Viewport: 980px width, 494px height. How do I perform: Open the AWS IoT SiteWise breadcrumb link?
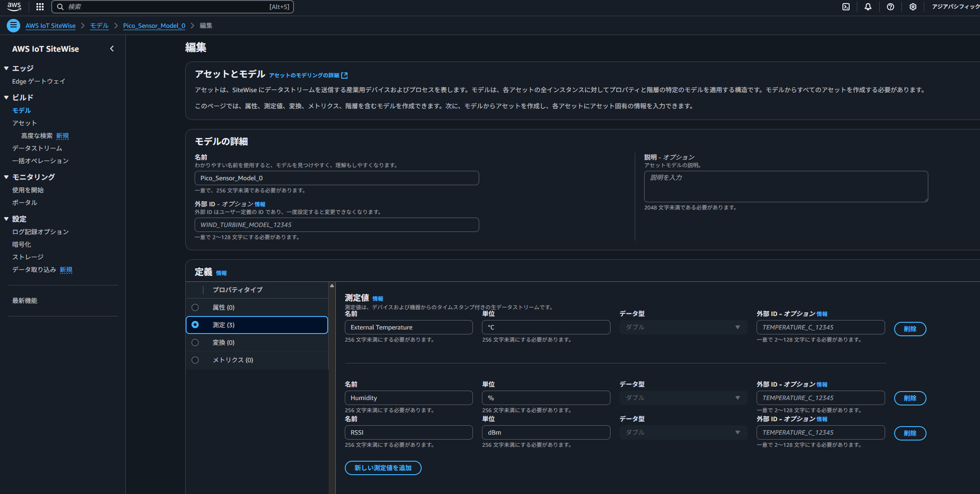[x=50, y=26]
